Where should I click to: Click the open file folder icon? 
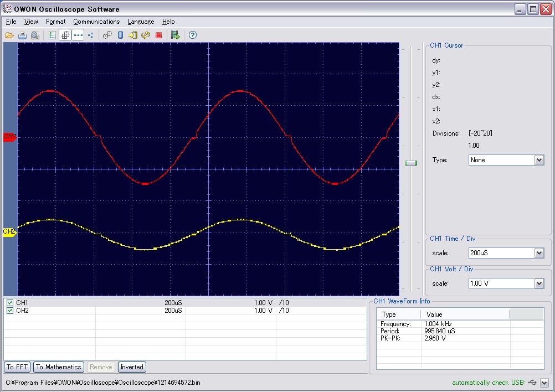[x=9, y=35]
